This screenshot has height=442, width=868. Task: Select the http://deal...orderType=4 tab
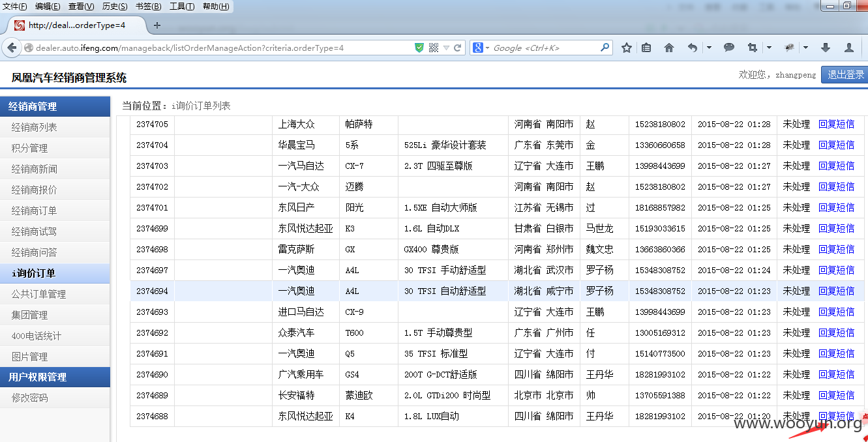pos(76,25)
